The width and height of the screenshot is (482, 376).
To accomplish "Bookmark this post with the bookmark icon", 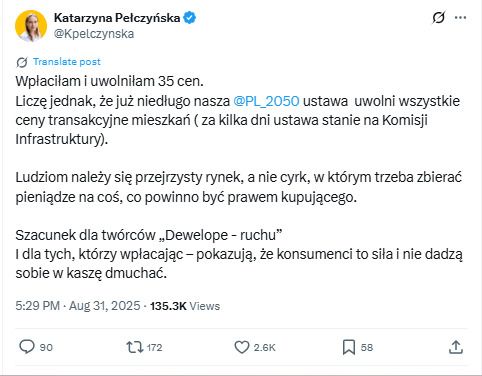I will click(x=349, y=347).
